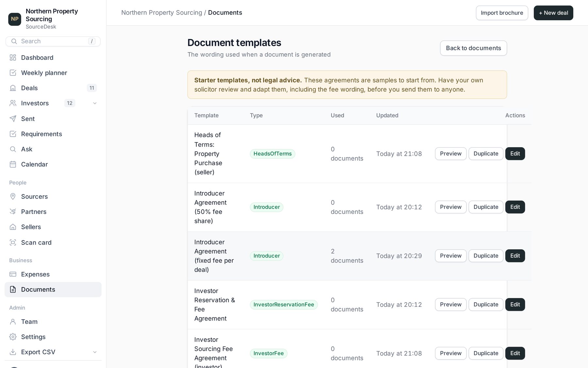Screen dimensions: 588x368
Task: Click the Deals building icon
Action: (x=13, y=88)
